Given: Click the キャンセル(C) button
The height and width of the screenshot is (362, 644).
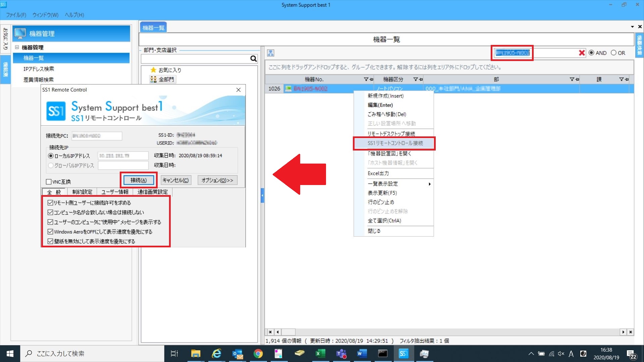Looking at the screenshot, I should (x=176, y=180).
